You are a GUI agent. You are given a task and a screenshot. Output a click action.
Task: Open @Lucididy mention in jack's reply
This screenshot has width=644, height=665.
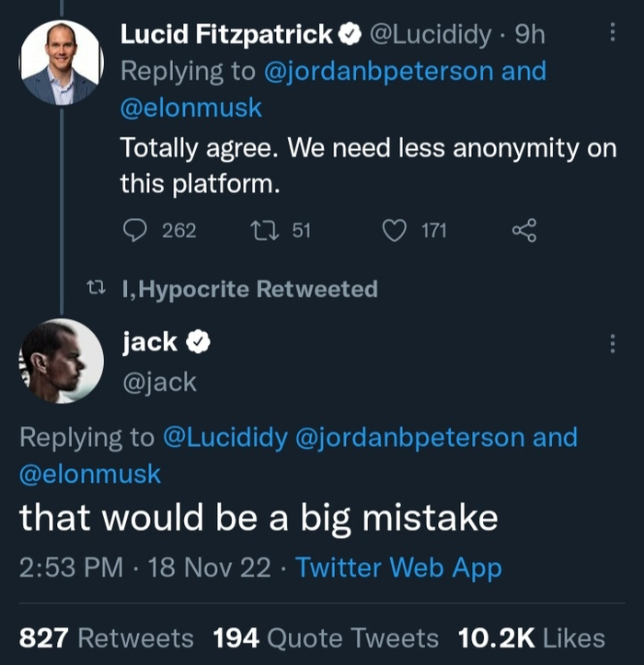pos(224,437)
